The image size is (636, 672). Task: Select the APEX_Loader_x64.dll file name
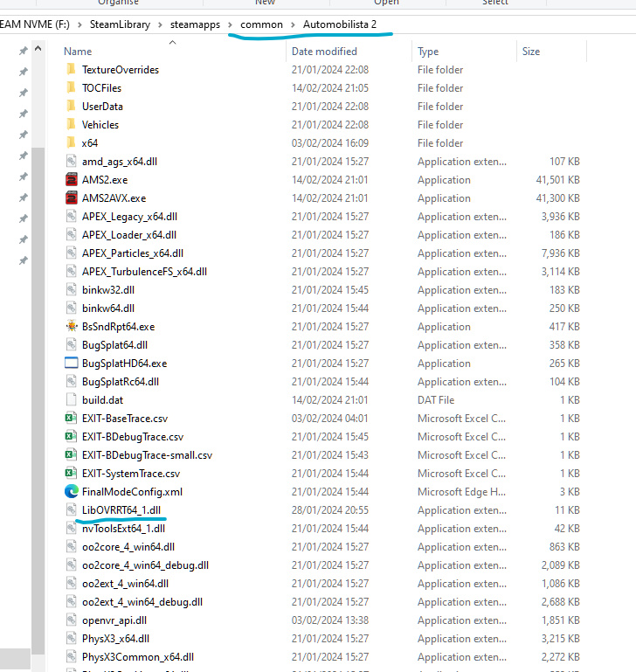[129, 235]
